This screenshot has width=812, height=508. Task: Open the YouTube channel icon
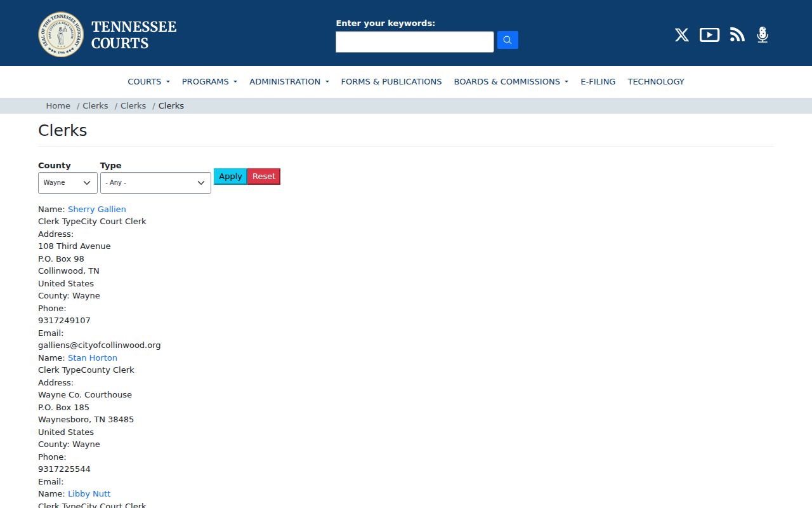click(709, 35)
